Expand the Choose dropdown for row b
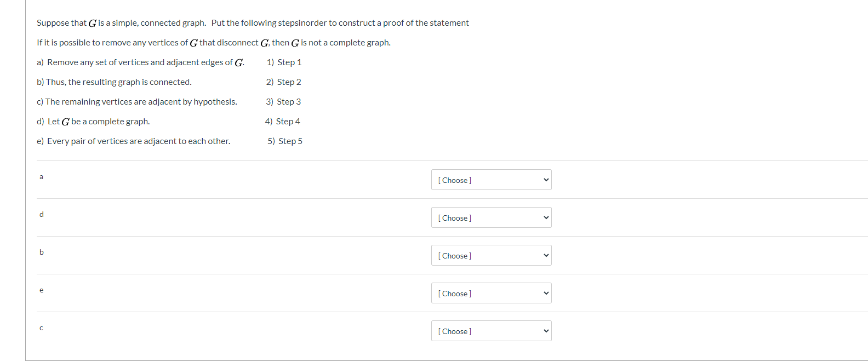 coord(491,256)
